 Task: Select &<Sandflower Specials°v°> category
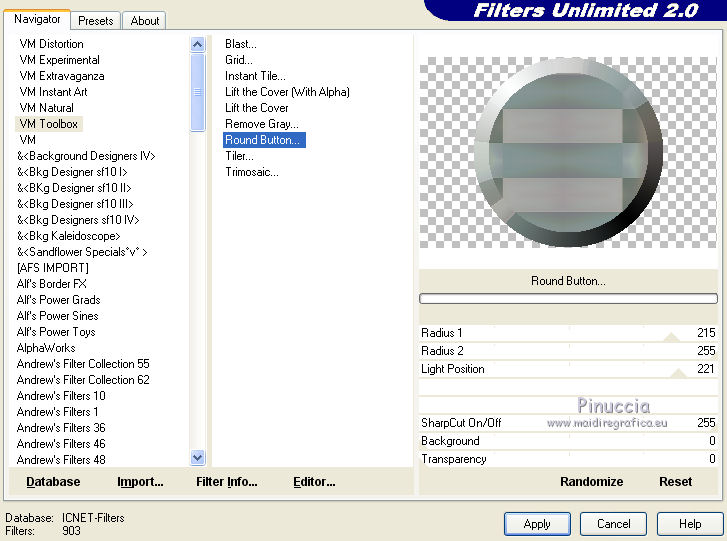82,252
